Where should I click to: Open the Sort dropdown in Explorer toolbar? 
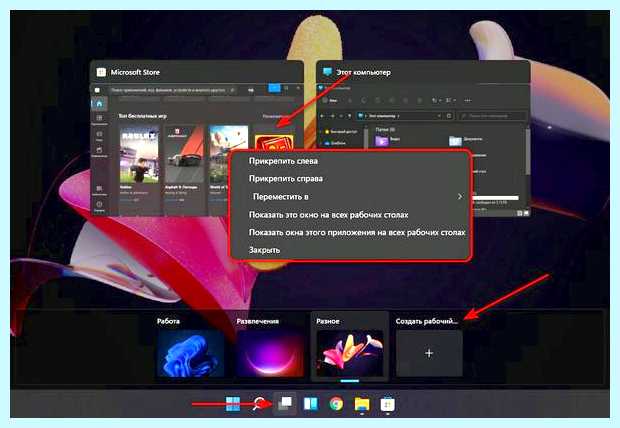click(436, 100)
